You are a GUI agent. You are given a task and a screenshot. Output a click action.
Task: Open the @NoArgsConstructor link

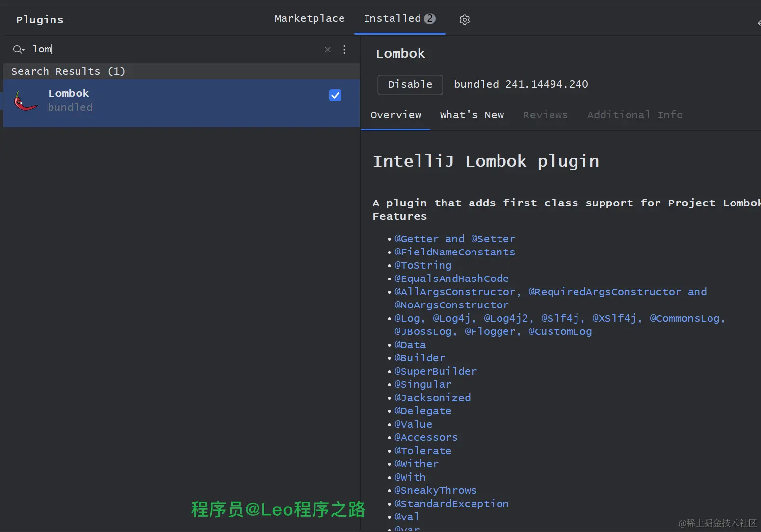[451, 305]
